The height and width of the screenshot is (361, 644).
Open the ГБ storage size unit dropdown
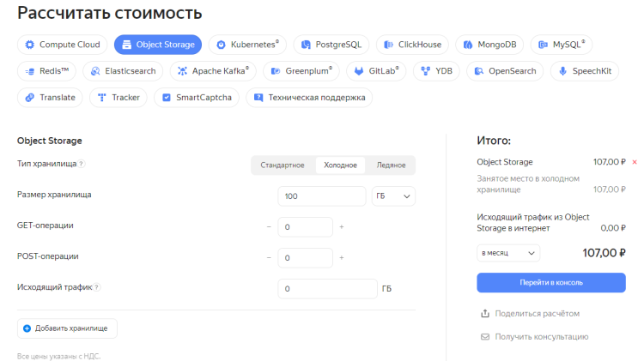[393, 196]
